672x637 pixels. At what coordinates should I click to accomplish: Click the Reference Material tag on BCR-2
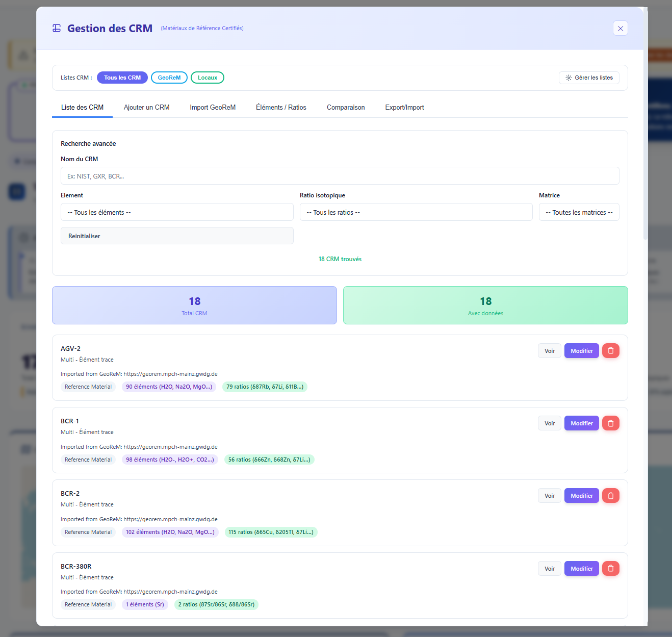[88, 532]
